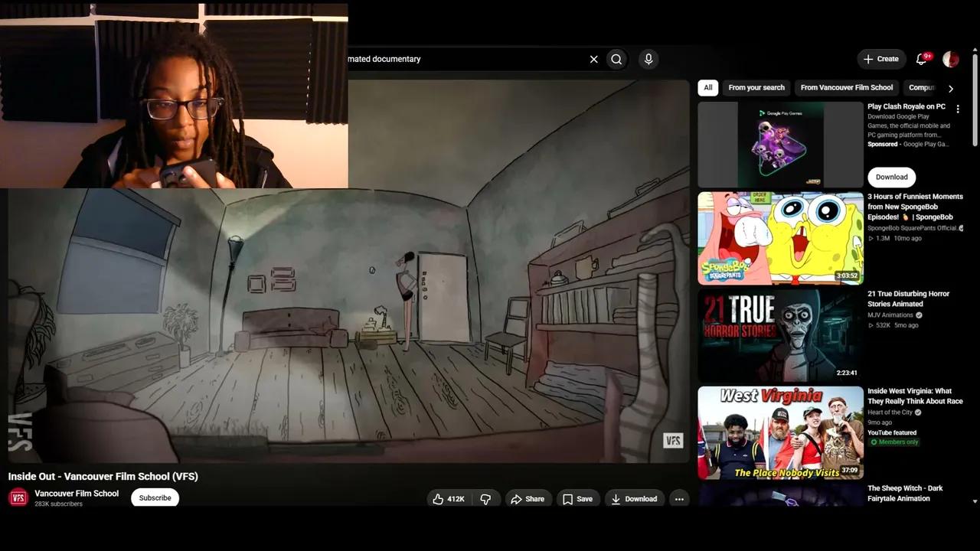Download the video from the action bar

(x=634, y=499)
